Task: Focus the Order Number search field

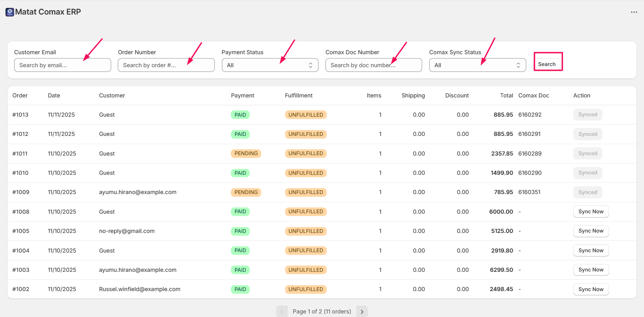Action: click(x=166, y=65)
